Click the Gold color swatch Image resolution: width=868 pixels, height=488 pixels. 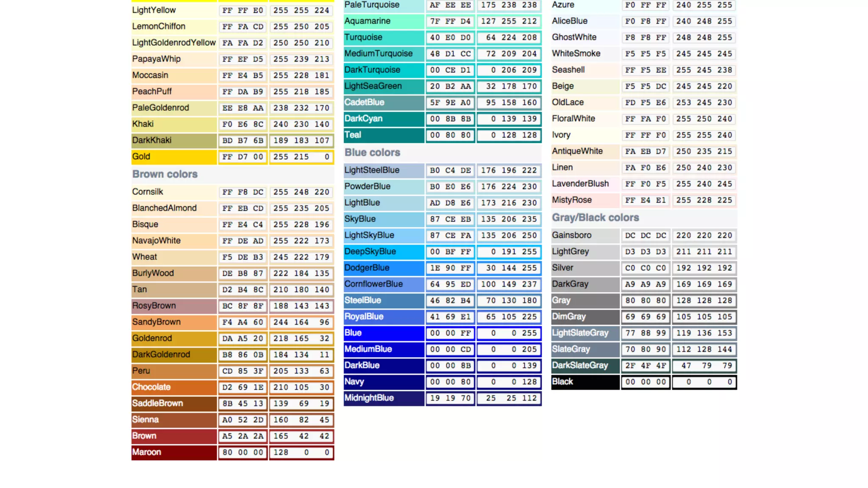[x=174, y=157]
